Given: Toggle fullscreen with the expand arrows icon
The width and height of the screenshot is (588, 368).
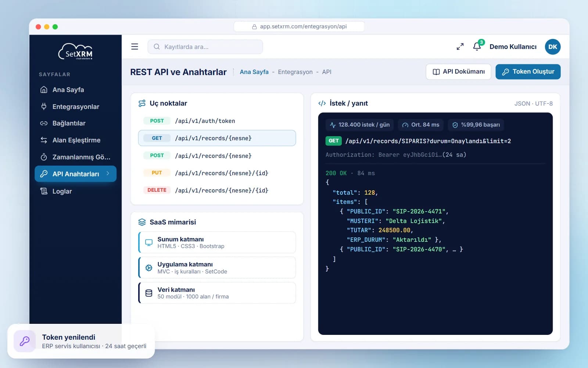Looking at the screenshot, I should click(x=460, y=47).
